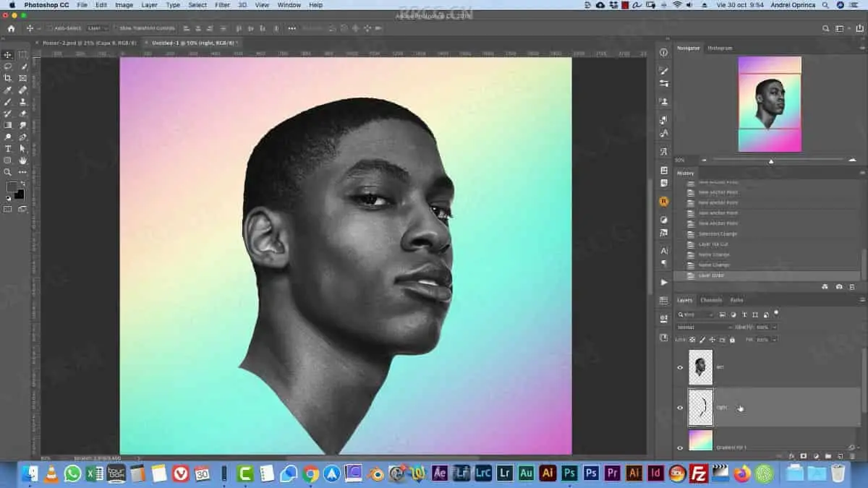Adjust the Navigator zoom slider handle
Screen dimensions: 868x488
771,160
